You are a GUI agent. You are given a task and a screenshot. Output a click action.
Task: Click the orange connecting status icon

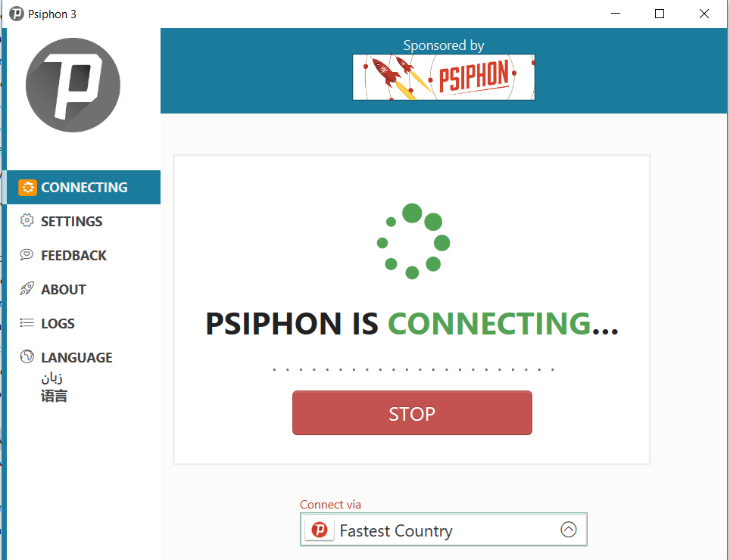point(27,188)
